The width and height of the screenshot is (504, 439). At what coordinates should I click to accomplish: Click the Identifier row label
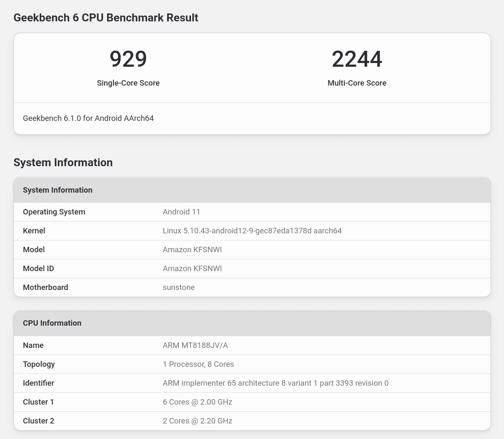[38, 383]
